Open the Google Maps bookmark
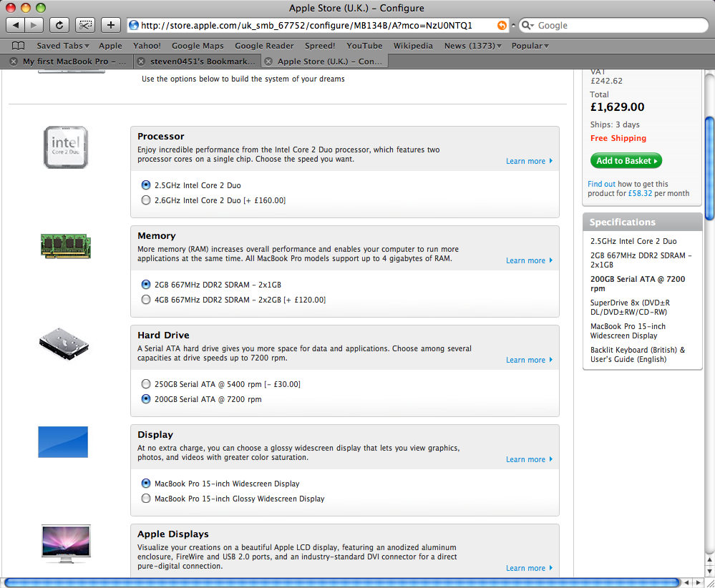715x588 pixels. pyautogui.click(x=198, y=46)
